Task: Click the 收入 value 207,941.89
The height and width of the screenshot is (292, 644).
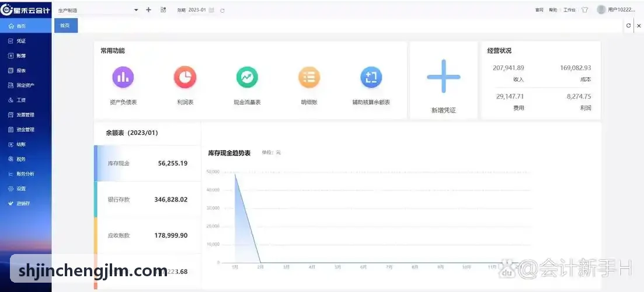Action: click(509, 68)
